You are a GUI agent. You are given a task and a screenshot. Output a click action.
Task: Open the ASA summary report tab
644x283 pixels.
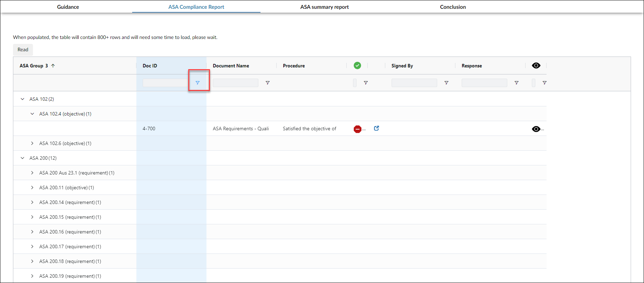pyautogui.click(x=325, y=7)
